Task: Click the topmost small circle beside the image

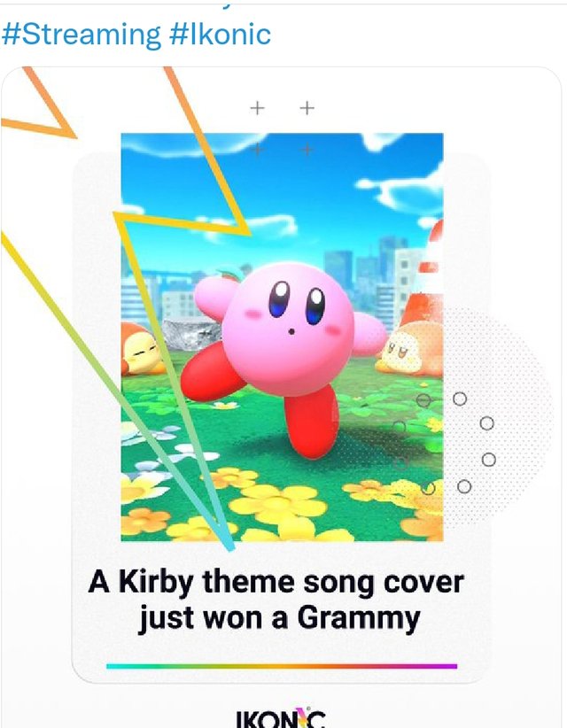Action: 460,399
